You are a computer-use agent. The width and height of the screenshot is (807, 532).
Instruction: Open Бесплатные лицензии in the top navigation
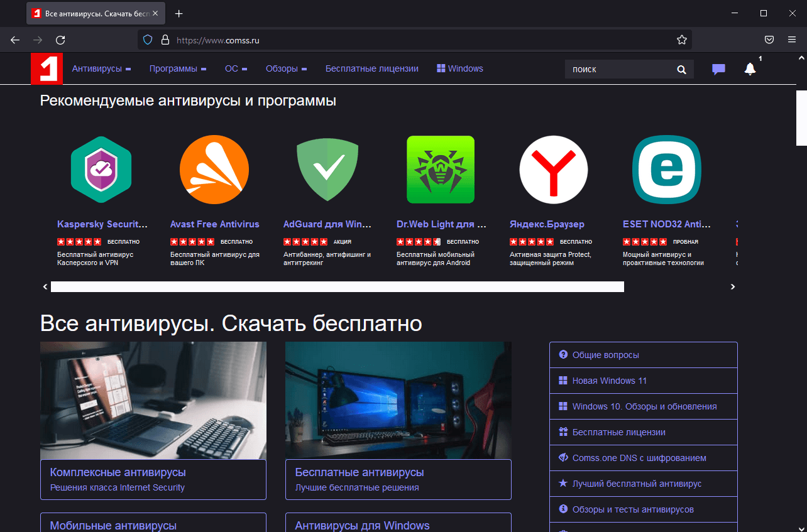click(x=372, y=68)
